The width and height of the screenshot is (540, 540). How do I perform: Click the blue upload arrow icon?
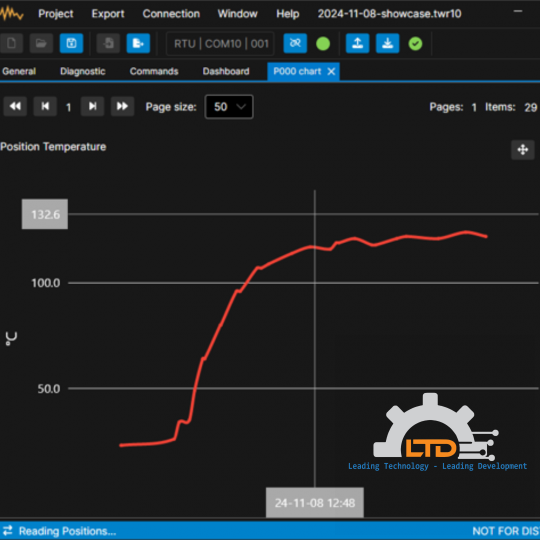[x=357, y=43]
